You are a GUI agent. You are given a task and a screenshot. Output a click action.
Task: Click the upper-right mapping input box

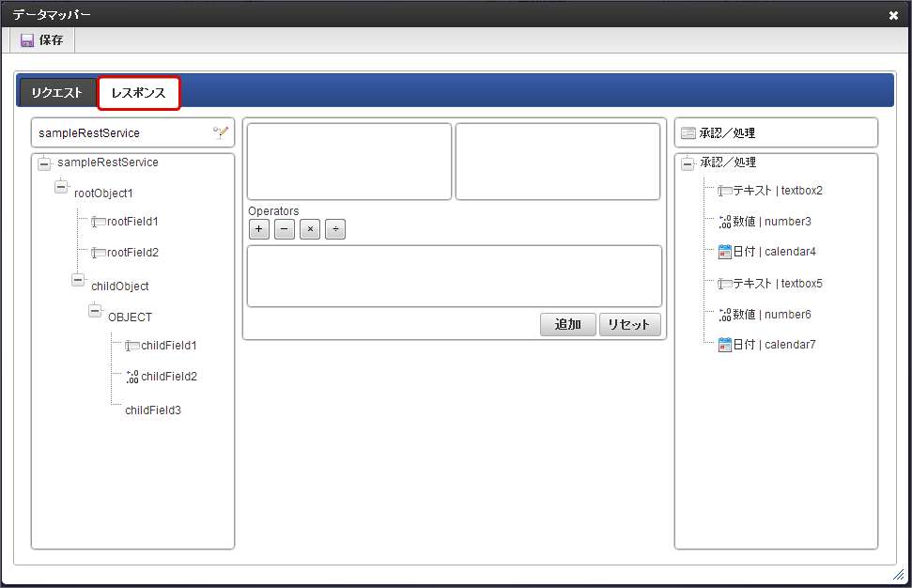coord(557,162)
